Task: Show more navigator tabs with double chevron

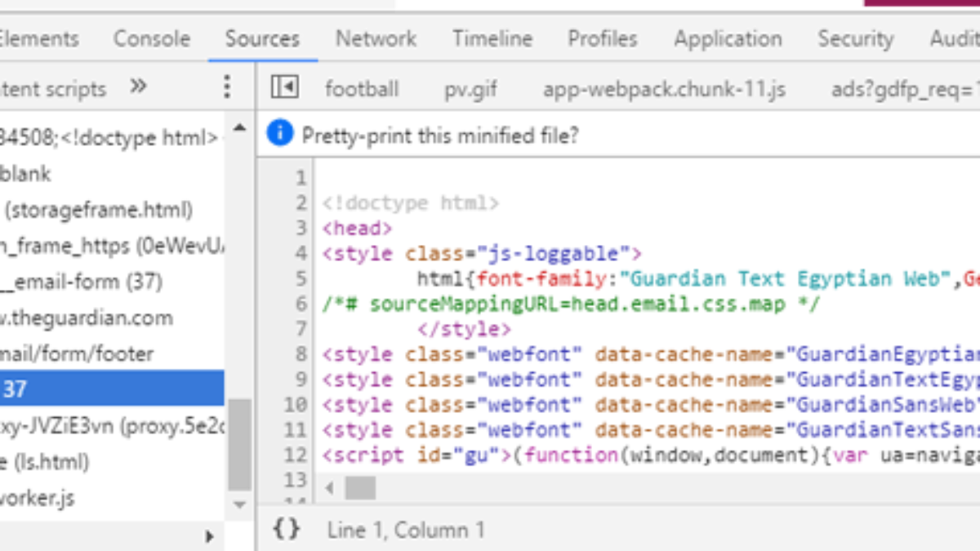Action: point(139,87)
